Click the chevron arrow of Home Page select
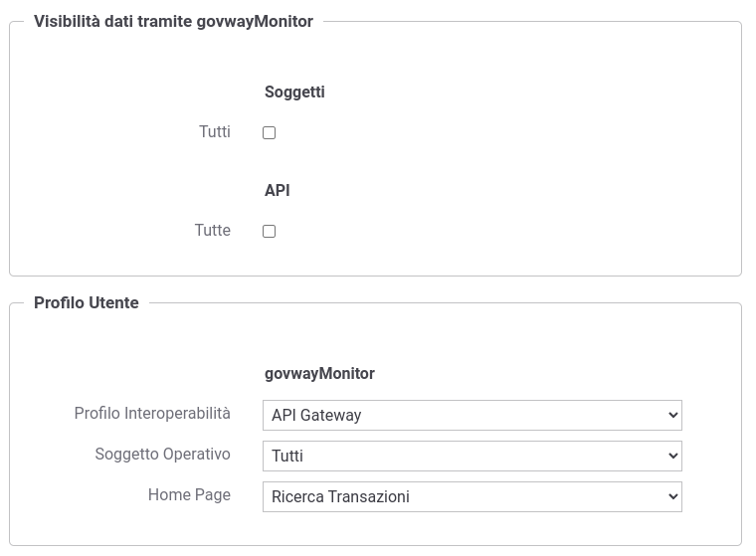Screen dimensions: 756x556 click(673, 496)
